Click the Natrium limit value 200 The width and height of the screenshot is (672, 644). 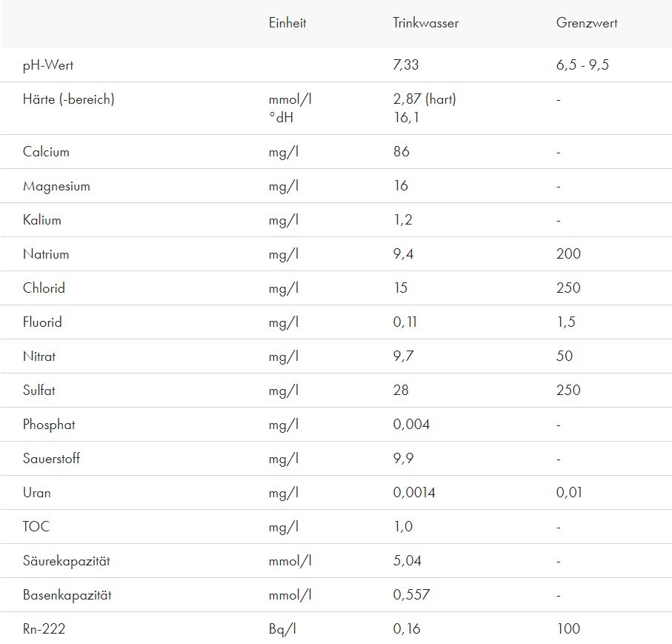tap(568, 254)
